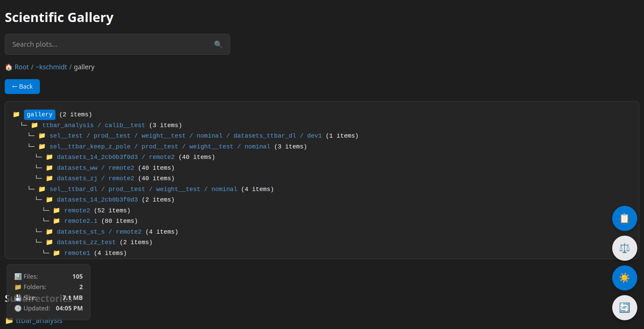Focus the Search plots input field
The image size is (644, 329).
click(117, 44)
